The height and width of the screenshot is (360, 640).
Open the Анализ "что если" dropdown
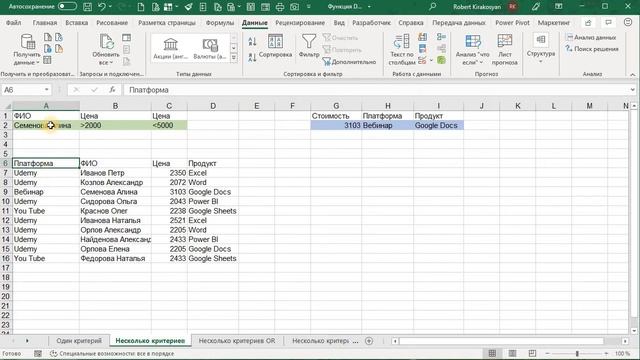coord(472,49)
